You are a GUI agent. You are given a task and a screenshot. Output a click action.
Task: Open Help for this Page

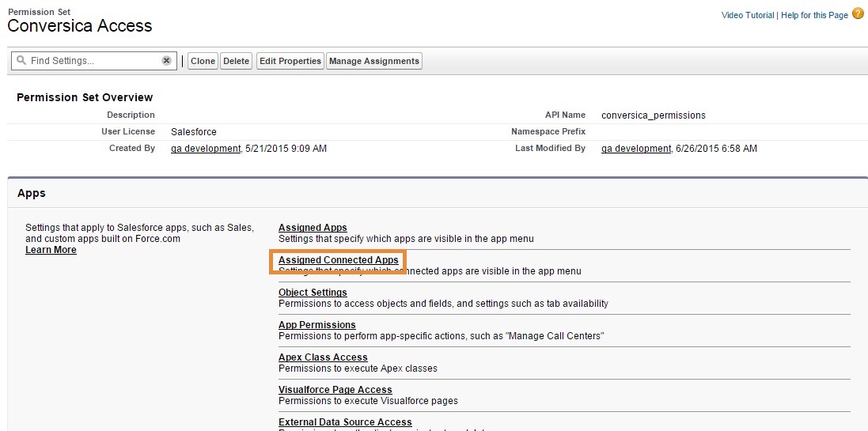coord(814,16)
